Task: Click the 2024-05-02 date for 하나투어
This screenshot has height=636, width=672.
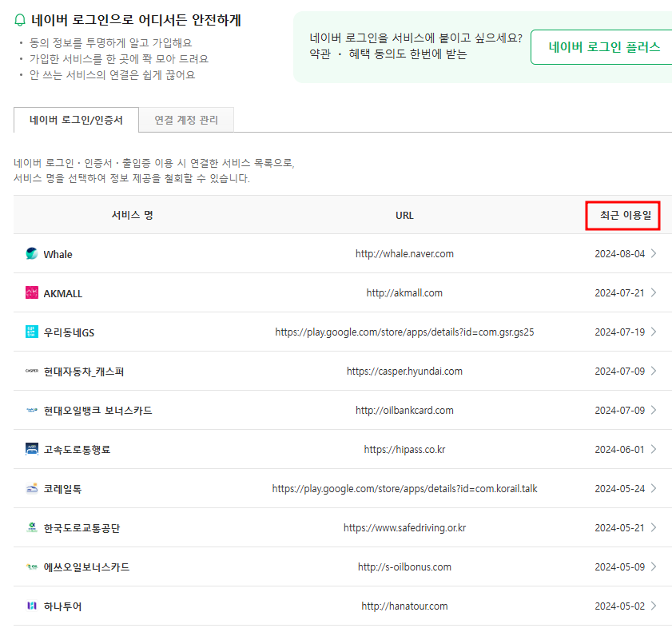Action: click(620, 606)
